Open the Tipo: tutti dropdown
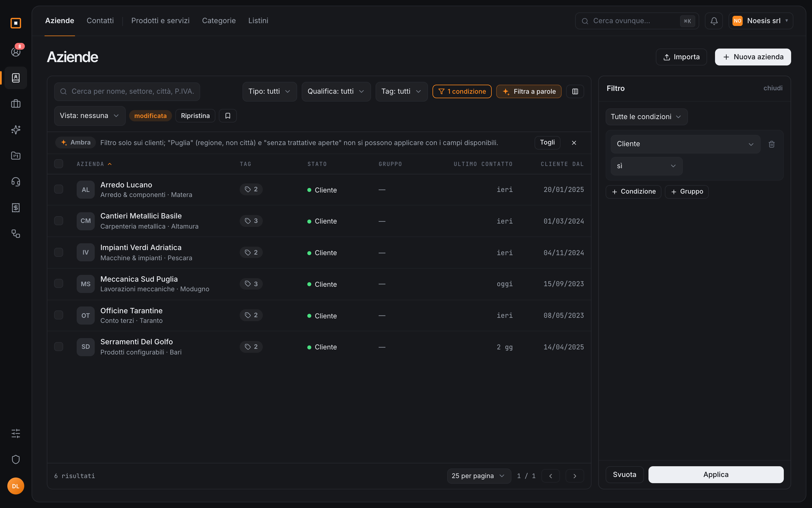The height and width of the screenshot is (508, 812). click(x=270, y=91)
